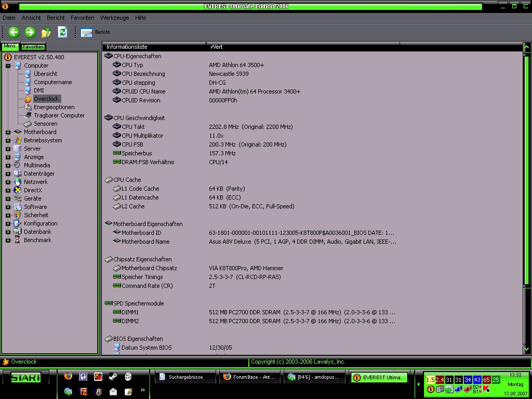
Task: Select Übersicht in the tree
Action: (x=46, y=74)
